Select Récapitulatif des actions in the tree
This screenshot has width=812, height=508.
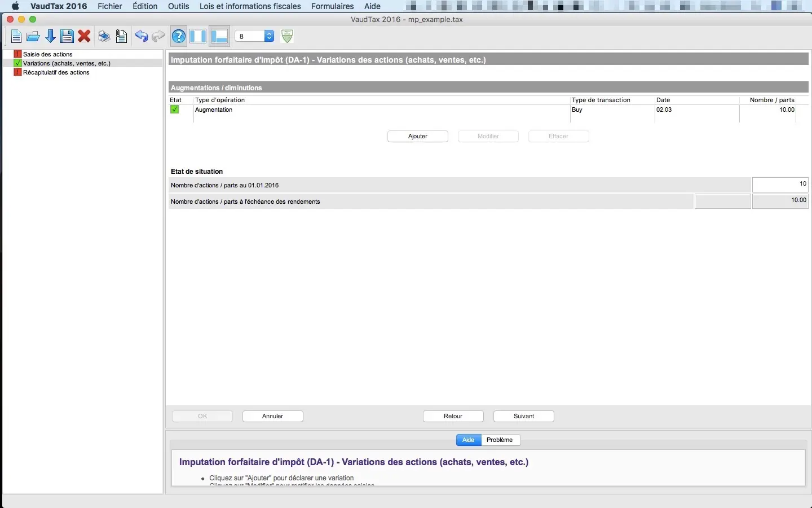[x=56, y=72]
